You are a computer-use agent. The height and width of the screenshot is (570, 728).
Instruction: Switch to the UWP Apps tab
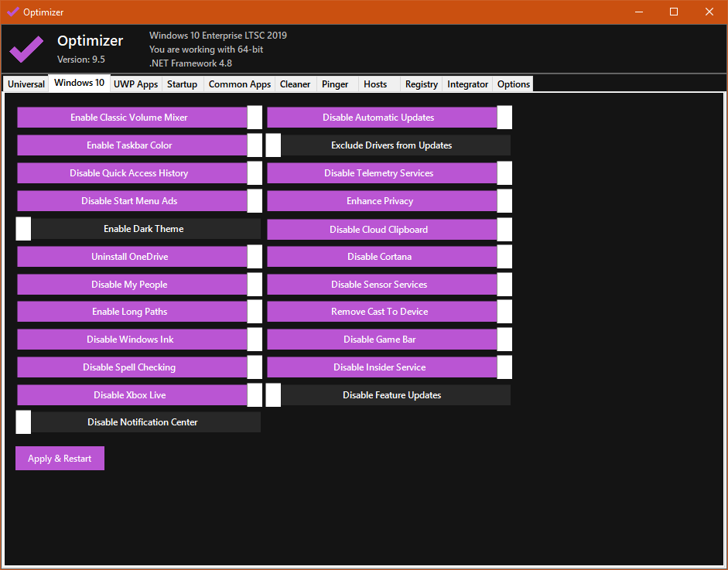(135, 84)
